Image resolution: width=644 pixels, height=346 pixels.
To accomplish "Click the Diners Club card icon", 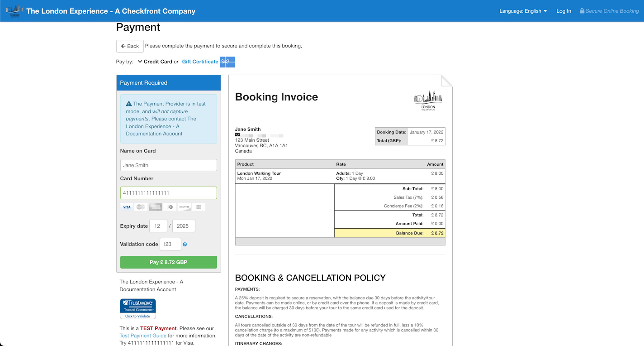I will 170,207.
